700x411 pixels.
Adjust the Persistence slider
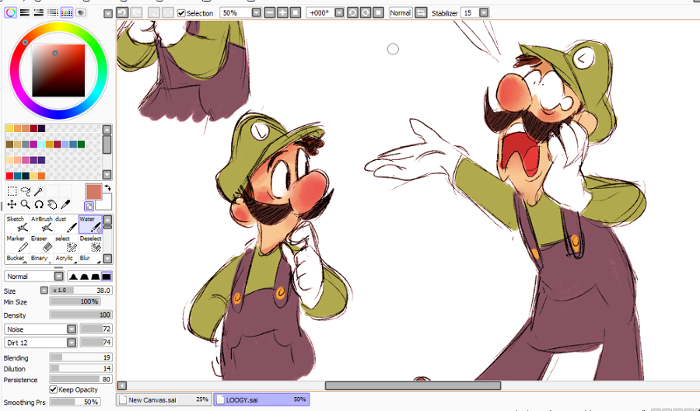tap(81, 379)
